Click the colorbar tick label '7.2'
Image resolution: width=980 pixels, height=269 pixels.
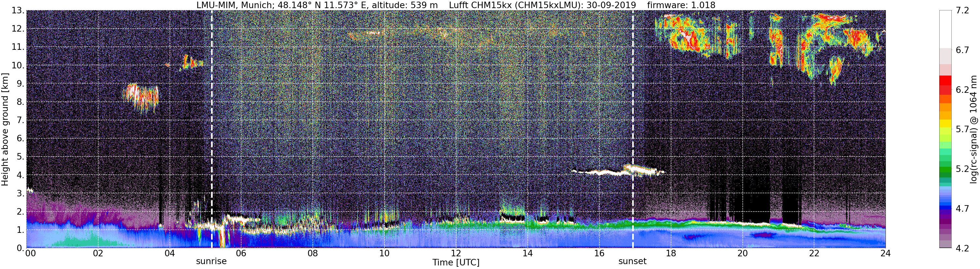click(962, 11)
